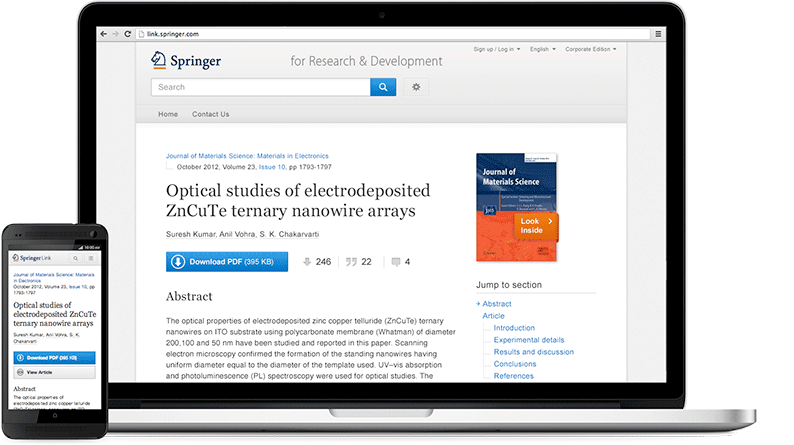Expand the English language dropdown
The width and height of the screenshot is (794, 445).
(544, 49)
